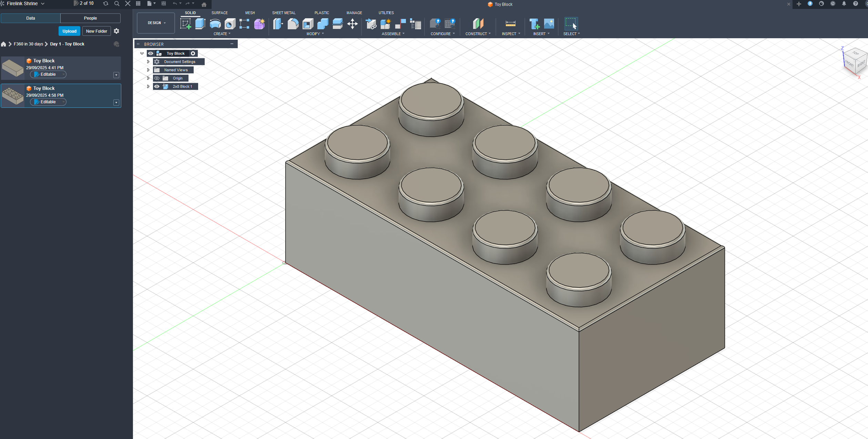Select the Revolve tool icon
Image resolution: width=868 pixels, height=439 pixels.
[215, 24]
